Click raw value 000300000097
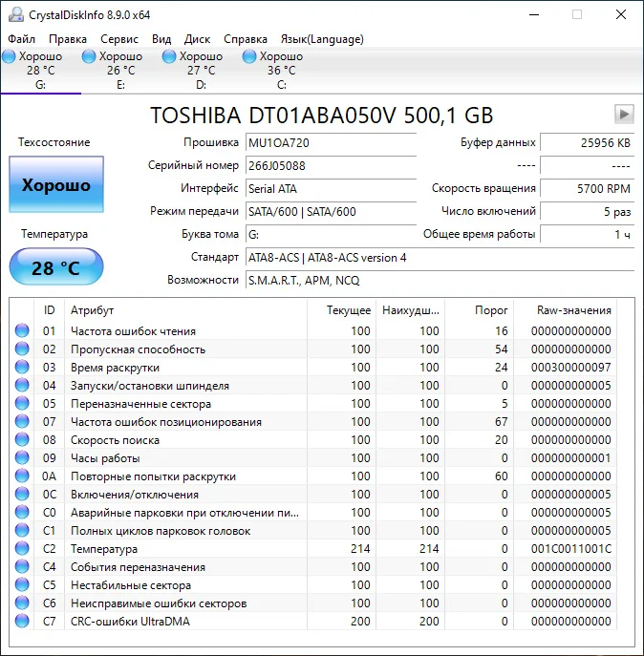This screenshot has height=656, width=644. pos(571,367)
